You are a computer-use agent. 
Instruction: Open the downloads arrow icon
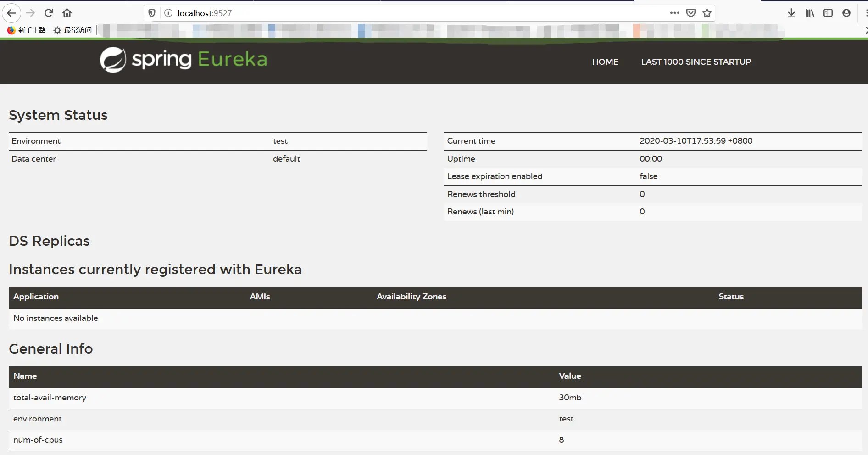[791, 13]
